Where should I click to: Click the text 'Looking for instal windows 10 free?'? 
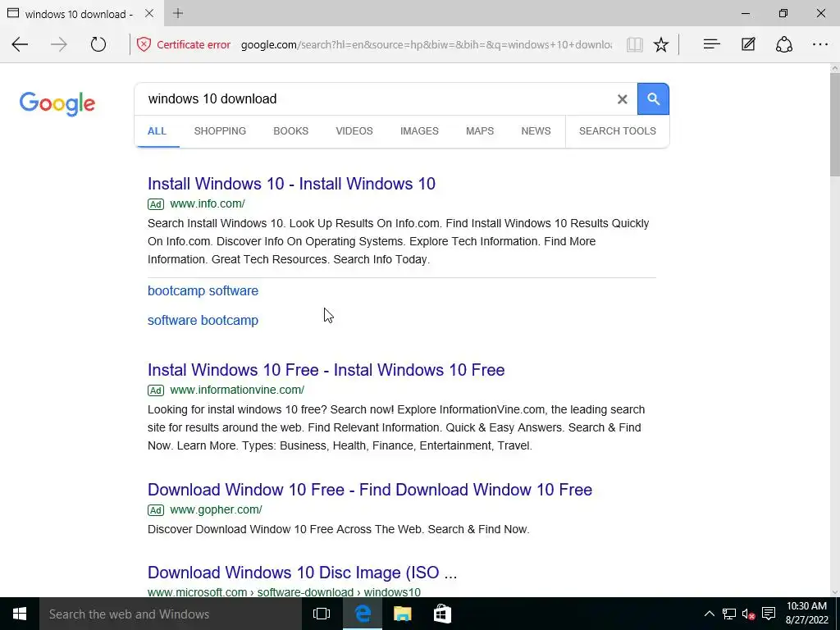[237, 410]
